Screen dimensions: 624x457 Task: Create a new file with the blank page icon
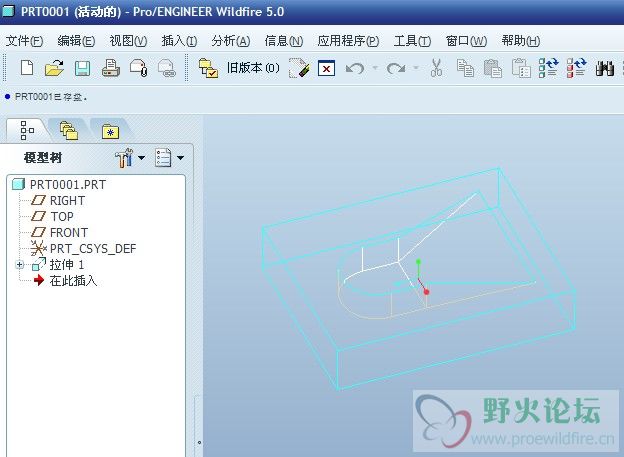click(x=27, y=68)
